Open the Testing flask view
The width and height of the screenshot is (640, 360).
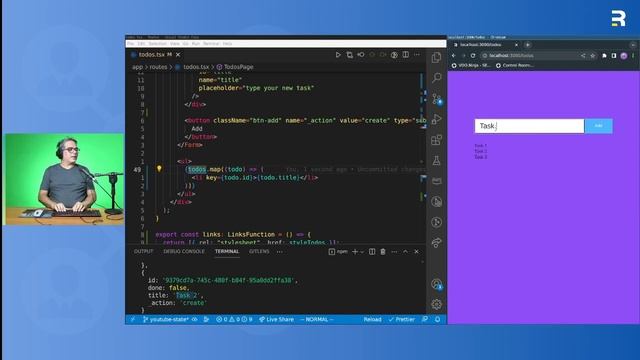tap(436, 160)
